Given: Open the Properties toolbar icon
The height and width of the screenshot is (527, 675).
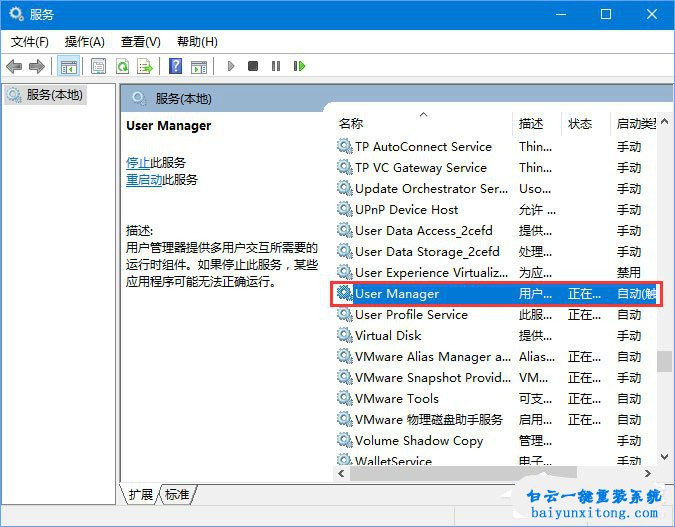Looking at the screenshot, I should point(99,66).
